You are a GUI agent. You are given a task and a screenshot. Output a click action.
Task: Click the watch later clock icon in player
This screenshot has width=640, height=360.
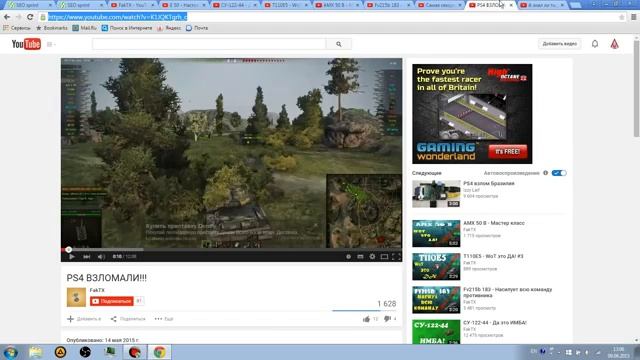[x=348, y=256]
